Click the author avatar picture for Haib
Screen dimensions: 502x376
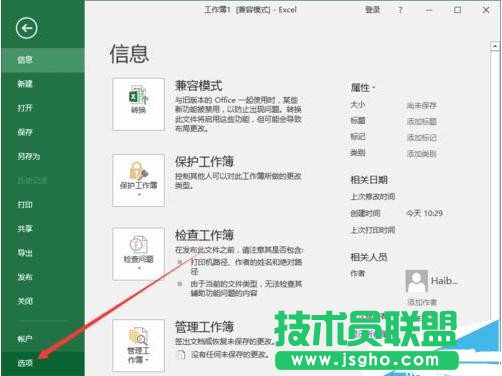pyautogui.click(x=416, y=281)
